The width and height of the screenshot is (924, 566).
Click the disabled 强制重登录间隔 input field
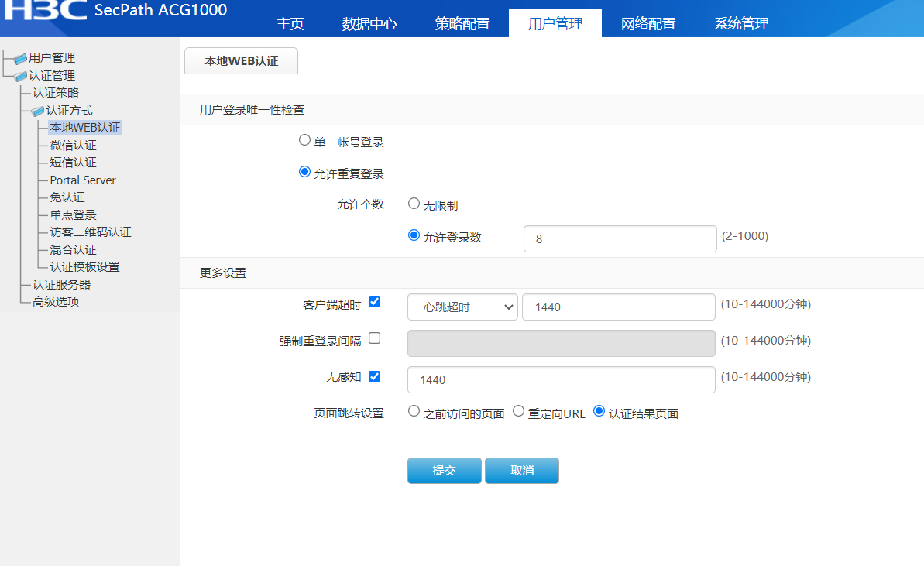coord(561,343)
